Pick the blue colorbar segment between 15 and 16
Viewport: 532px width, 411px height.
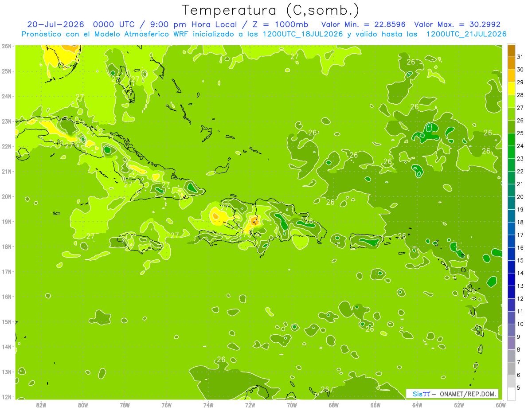pyautogui.click(x=511, y=254)
